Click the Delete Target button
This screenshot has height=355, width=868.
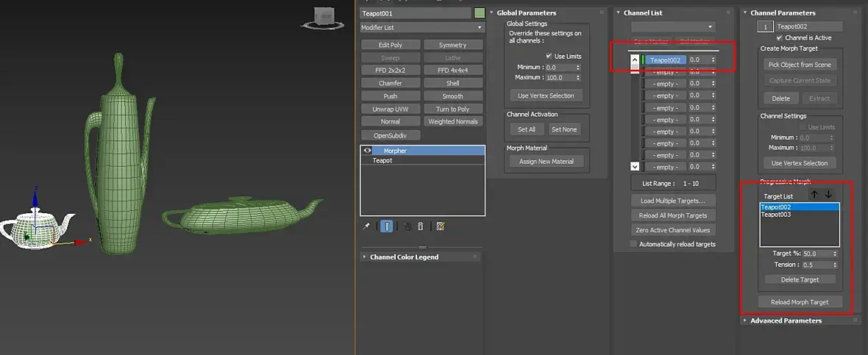tap(800, 279)
